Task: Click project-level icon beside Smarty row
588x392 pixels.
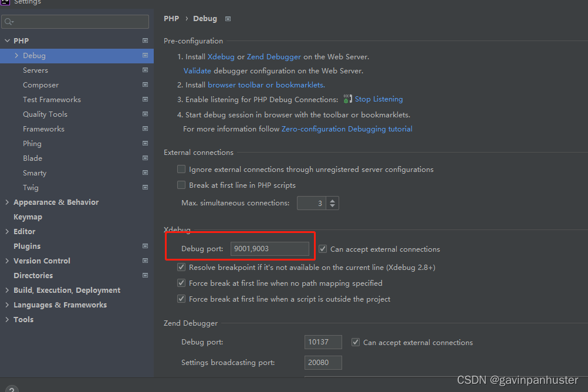Action: click(x=145, y=173)
